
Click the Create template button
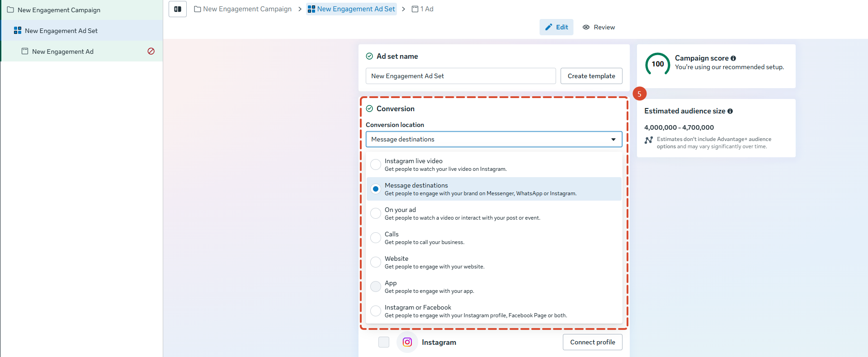(591, 76)
